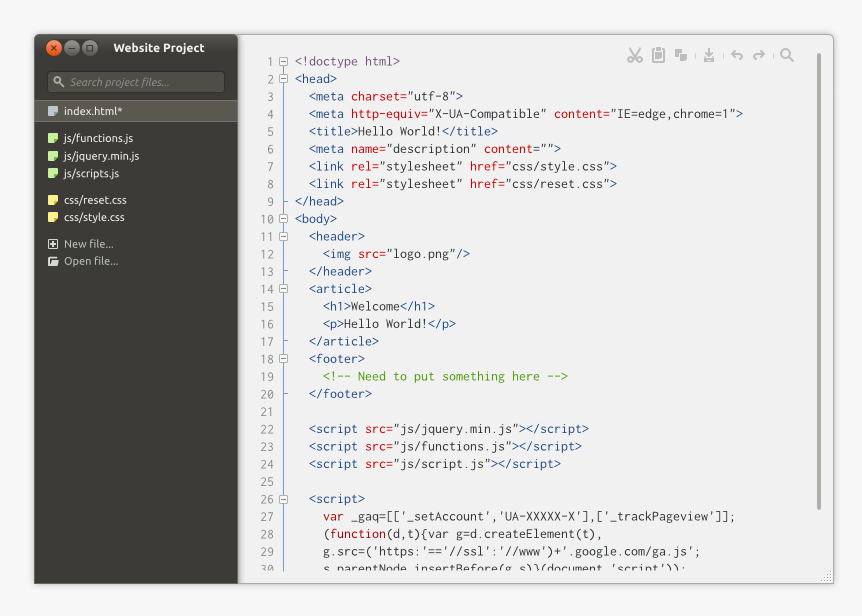This screenshot has width=862, height=616.
Task: Click the meta name 'description' line
Action: click(435, 149)
